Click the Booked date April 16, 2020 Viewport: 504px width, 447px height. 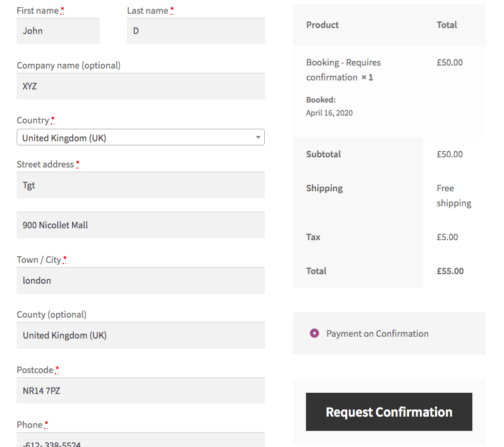[x=329, y=113]
